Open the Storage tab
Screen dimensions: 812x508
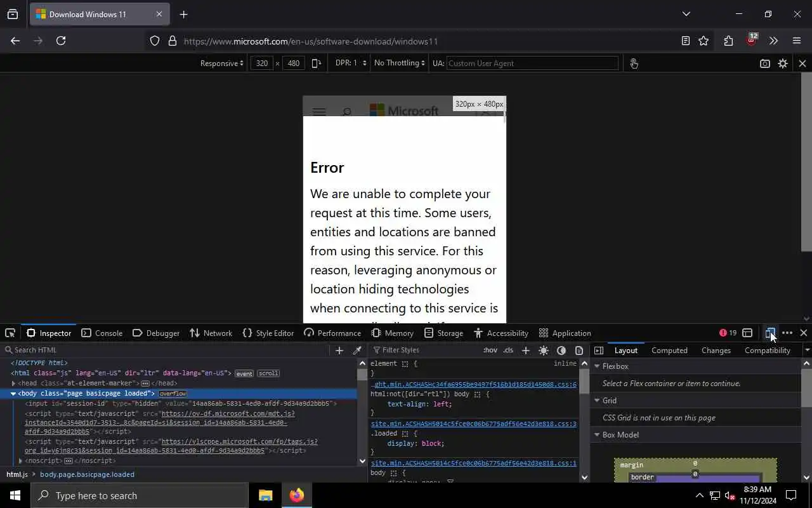click(x=444, y=333)
